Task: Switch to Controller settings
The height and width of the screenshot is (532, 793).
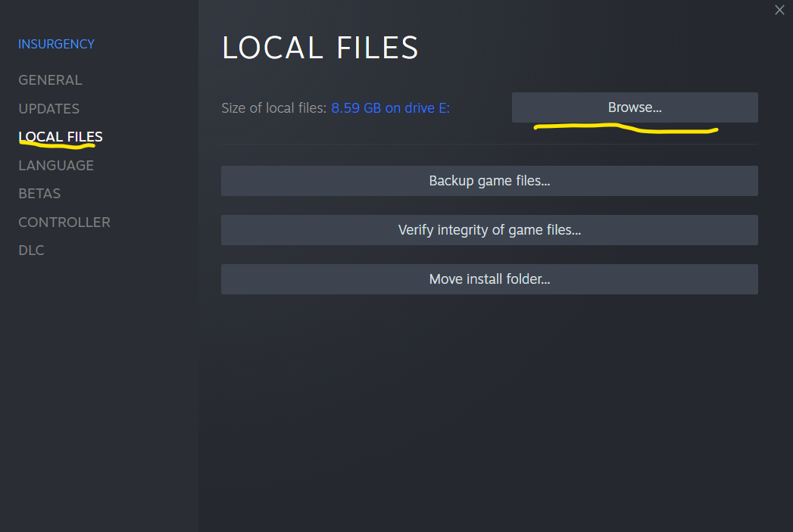Action: pyautogui.click(x=64, y=222)
